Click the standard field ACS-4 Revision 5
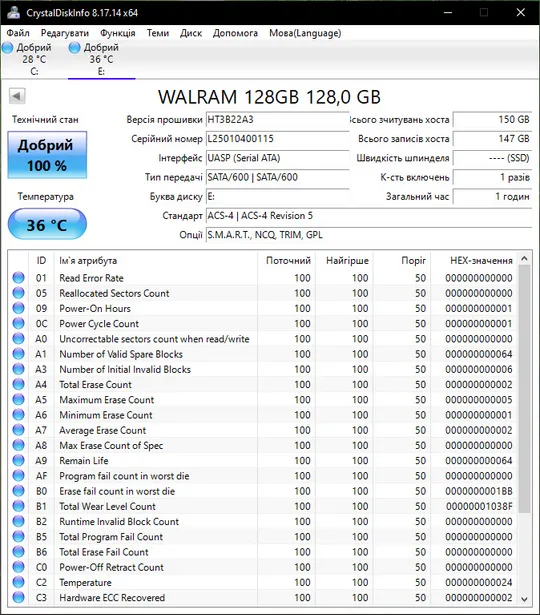The height and width of the screenshot is (615, 540). coord(369,216)
